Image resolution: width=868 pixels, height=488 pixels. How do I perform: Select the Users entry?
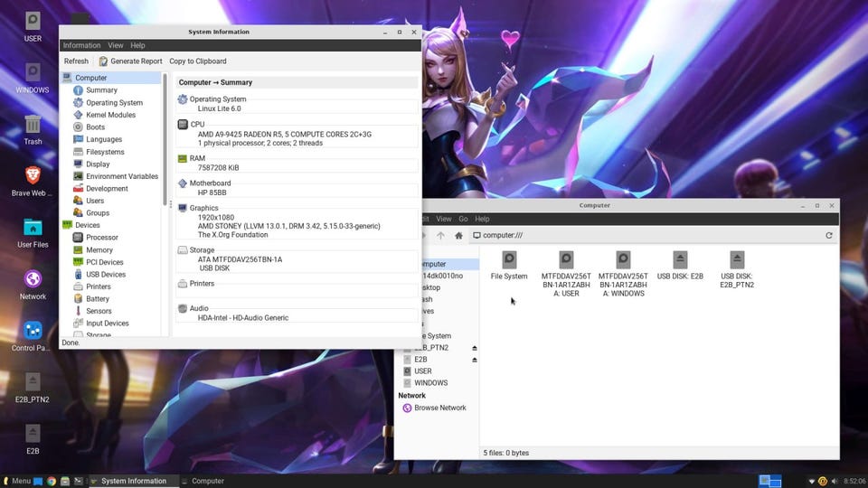(95, 201)
